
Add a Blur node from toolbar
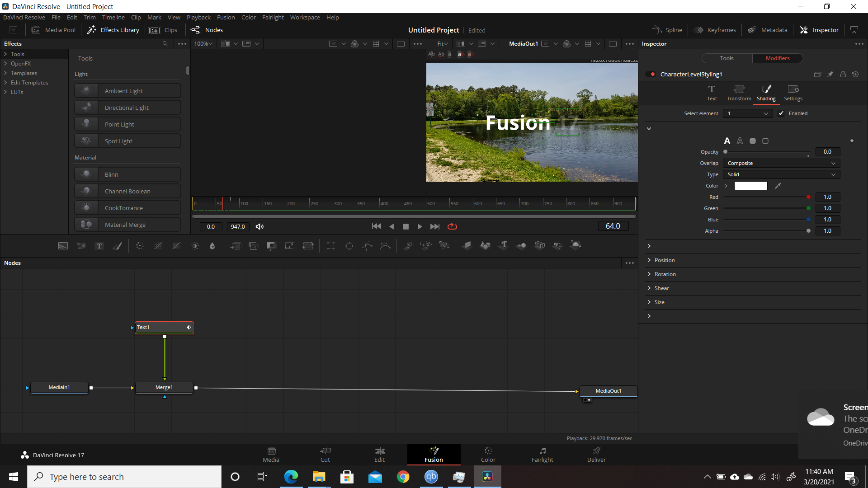point(212,246)
